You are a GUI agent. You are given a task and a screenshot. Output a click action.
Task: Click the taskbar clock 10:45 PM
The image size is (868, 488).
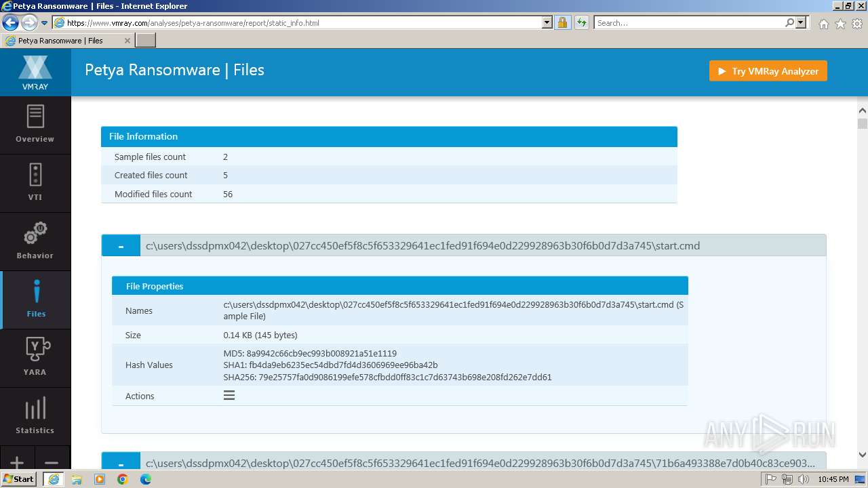coord(833,479)
